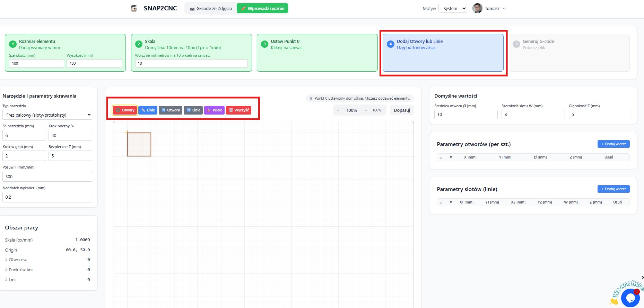Select the blue Linie drawing tool
Screen dimensions: 644x308
(148, 110)
